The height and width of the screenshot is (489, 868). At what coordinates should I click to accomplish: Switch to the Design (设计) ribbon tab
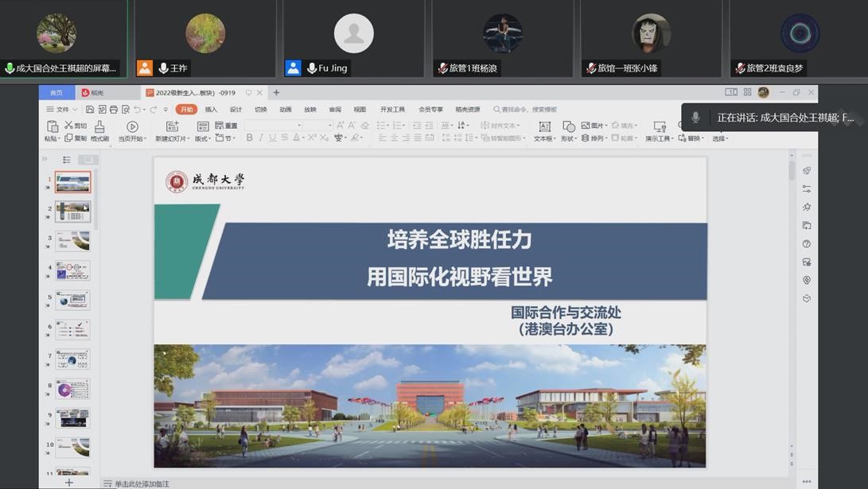235,110
